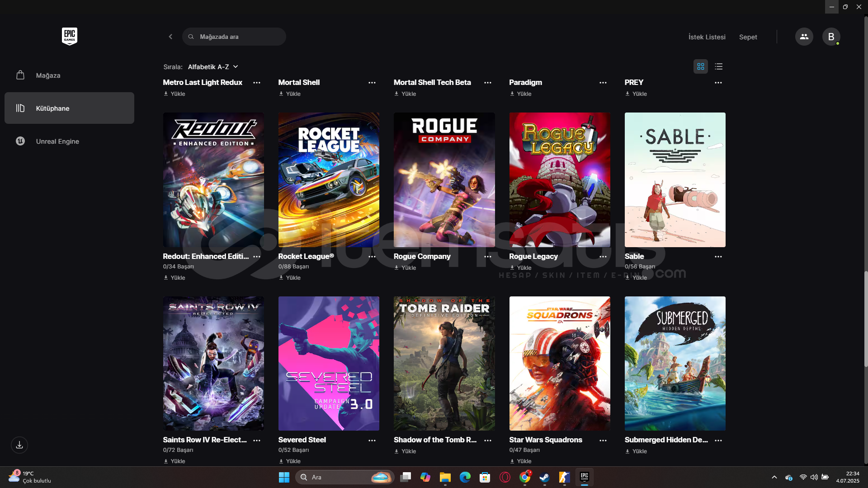The width and height of the screenshot is (868, 488).
Task: Install Rogue Company via Yükle
Action: coord(405,268)
